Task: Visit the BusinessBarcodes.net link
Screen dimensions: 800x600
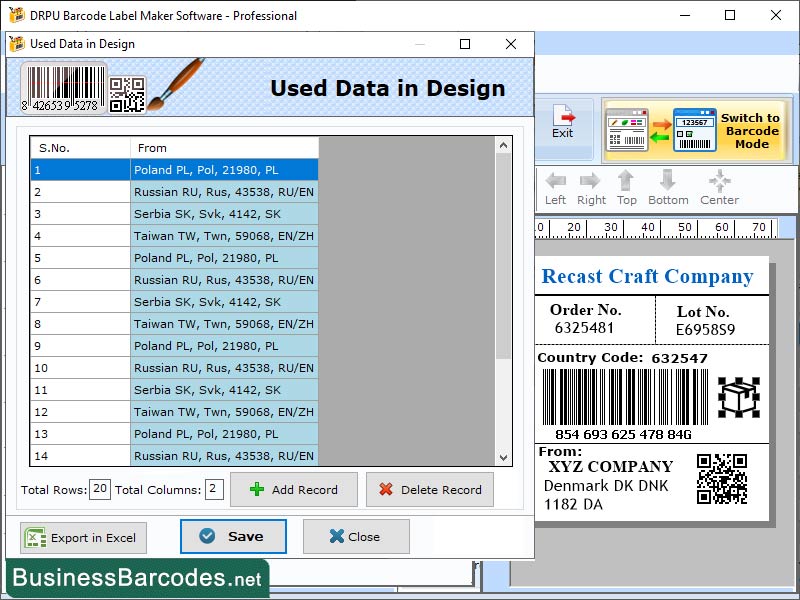Action: [135, 578]
